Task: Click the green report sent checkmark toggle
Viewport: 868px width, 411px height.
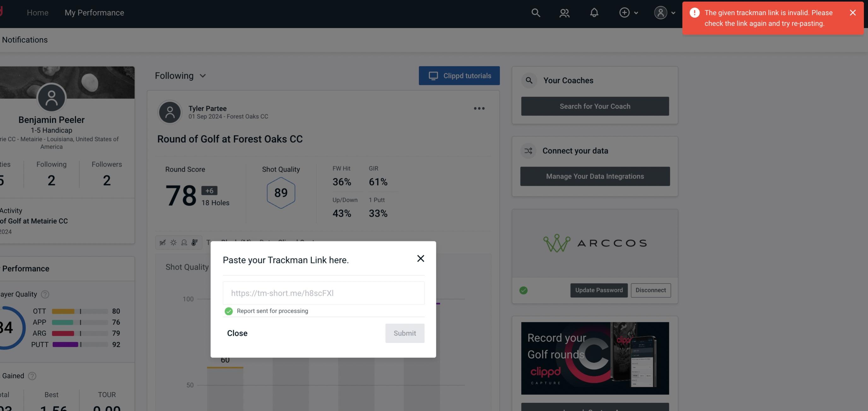Action: (x=228, y=311)
